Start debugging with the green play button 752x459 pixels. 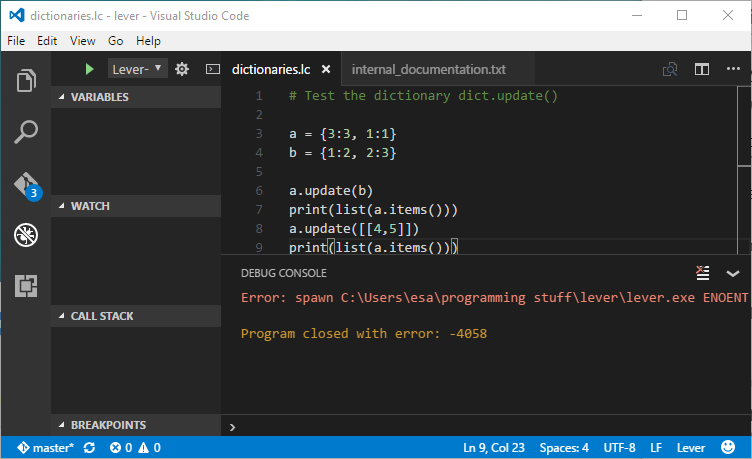click(x=89, y=69)
